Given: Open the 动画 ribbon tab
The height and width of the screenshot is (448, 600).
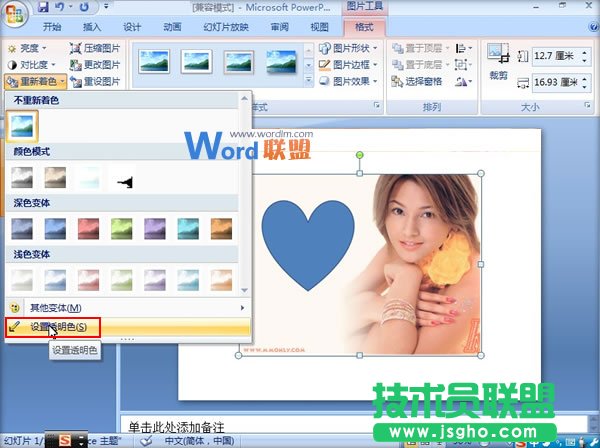Looking at the screenshot, I should click(x=172, y=27).
